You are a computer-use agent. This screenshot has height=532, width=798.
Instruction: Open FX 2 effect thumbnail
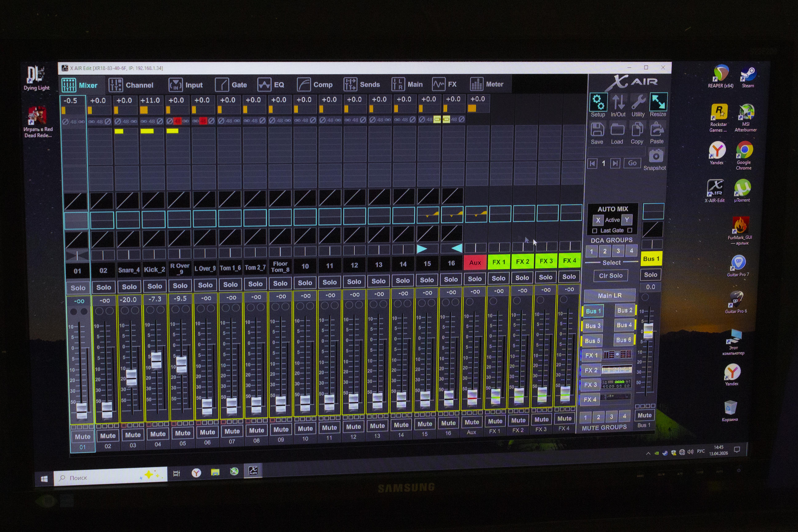click(617, 369)
